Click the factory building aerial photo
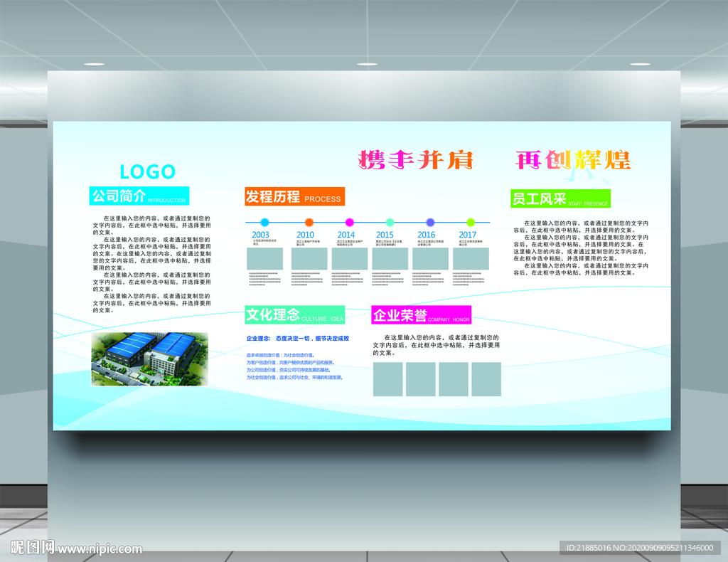Screen dimensions: 728x562 coord(149,359)
